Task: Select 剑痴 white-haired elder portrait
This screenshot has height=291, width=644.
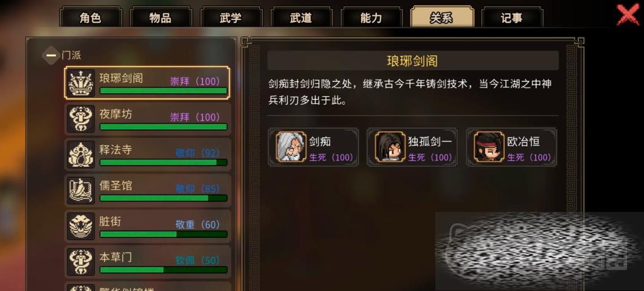Action: click(291, 147)
